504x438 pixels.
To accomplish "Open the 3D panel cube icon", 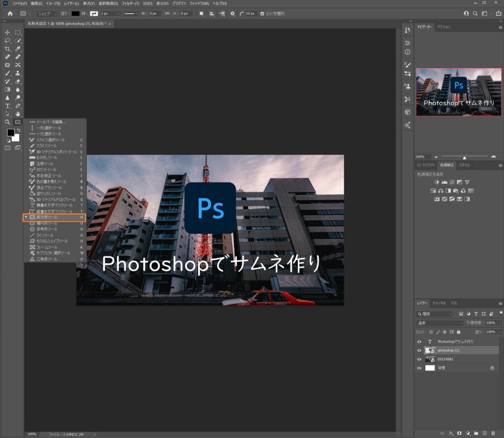I will tap(407, 112).
